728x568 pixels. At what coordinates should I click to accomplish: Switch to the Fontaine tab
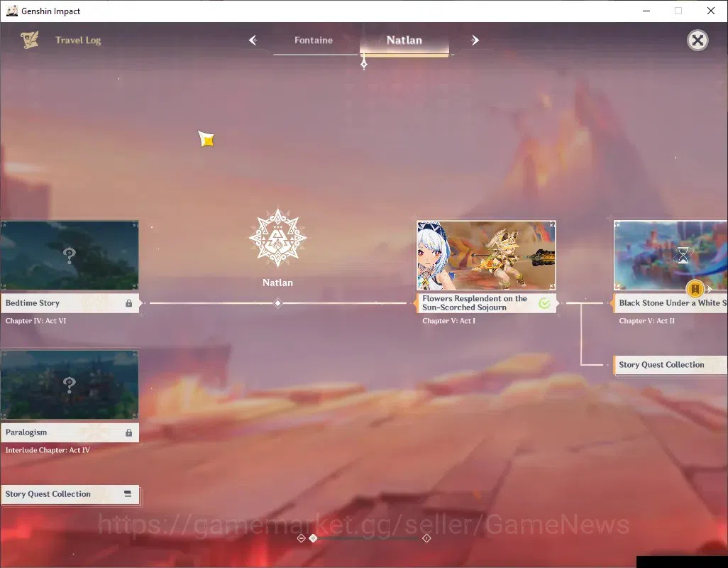[x=314, y=40]
